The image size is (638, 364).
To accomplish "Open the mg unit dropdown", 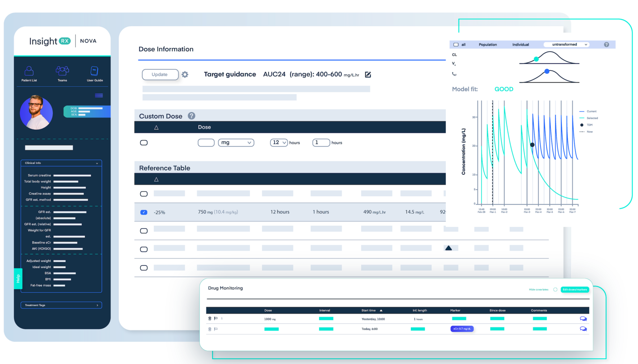I will (x=236, y=143).
